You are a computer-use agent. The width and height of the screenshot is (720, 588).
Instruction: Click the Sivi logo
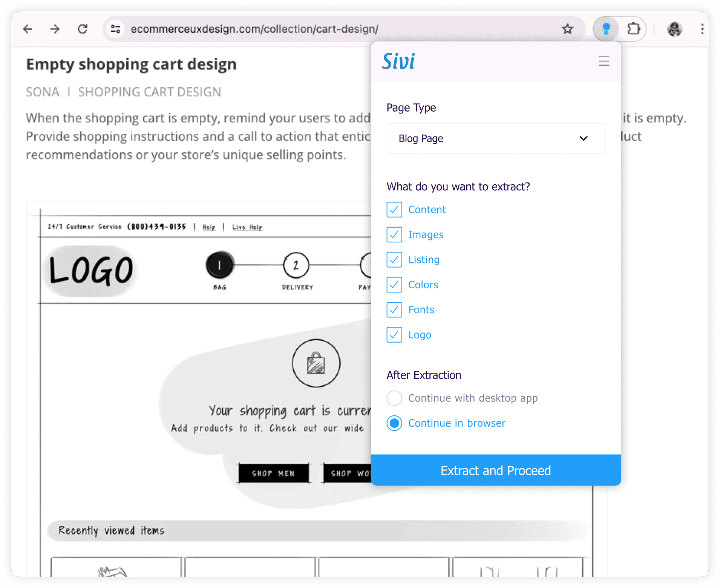[x=399, y=61]
